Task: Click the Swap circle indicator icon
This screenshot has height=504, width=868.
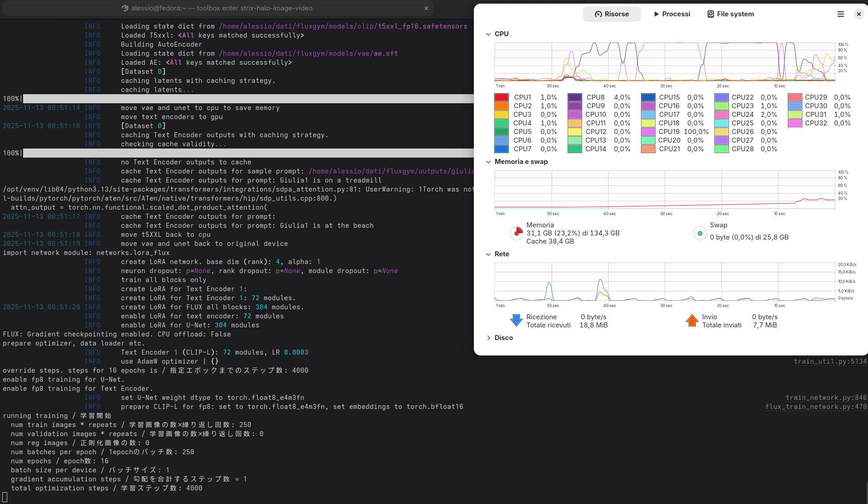Action: tap(700, 233)
